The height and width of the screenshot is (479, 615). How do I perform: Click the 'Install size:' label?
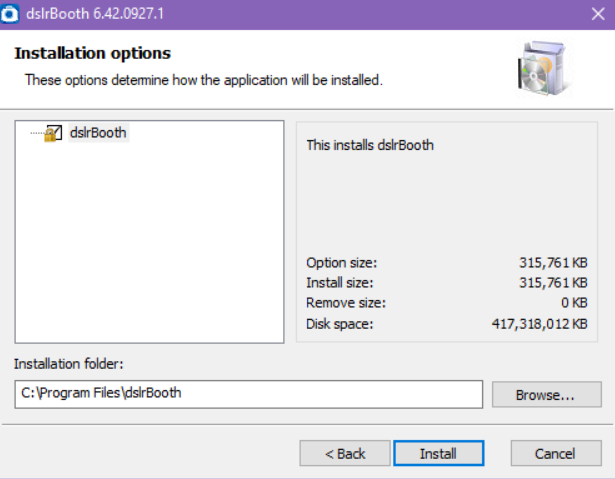pos(340,283)
